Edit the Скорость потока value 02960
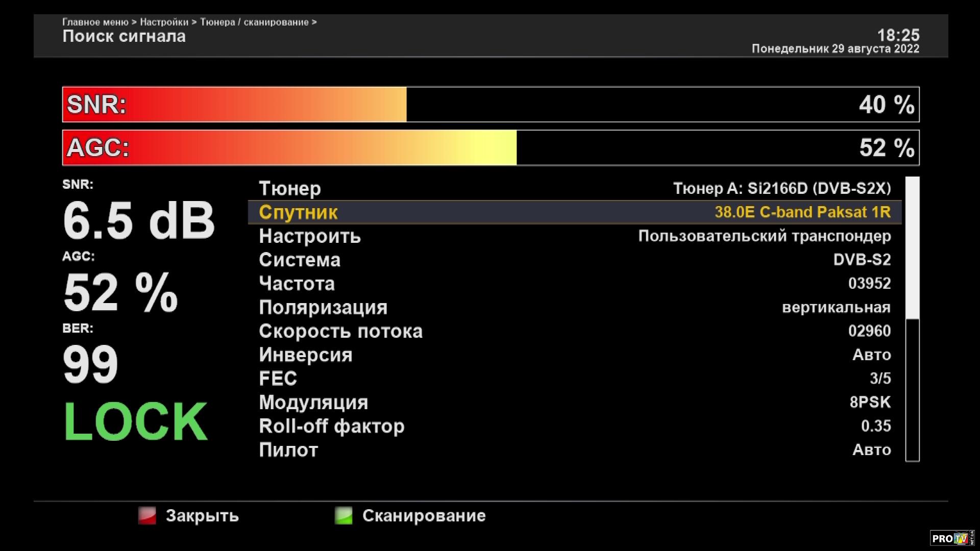This screenshot has width=980, height=551. [869, 331]
